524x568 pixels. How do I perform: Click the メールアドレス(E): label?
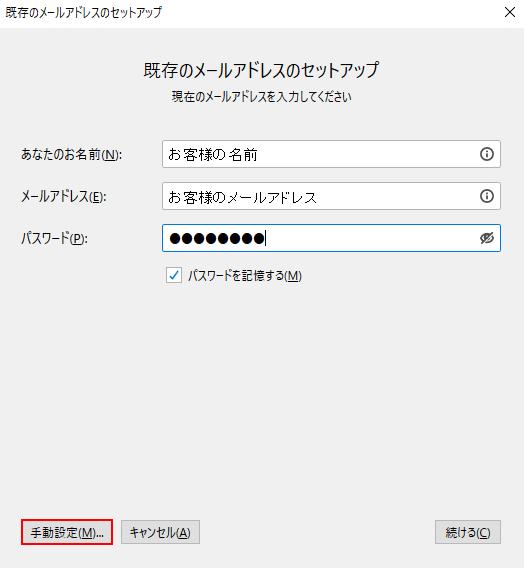pos(64,197)
